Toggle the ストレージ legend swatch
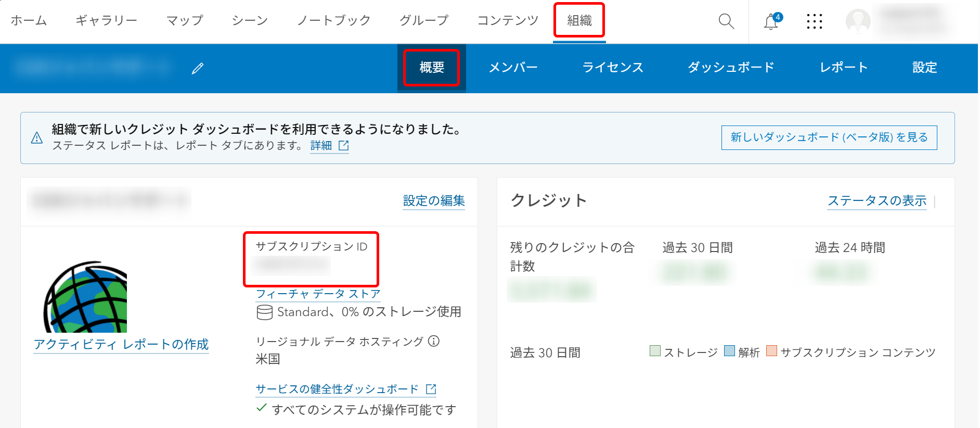 [x=655, y=351]
